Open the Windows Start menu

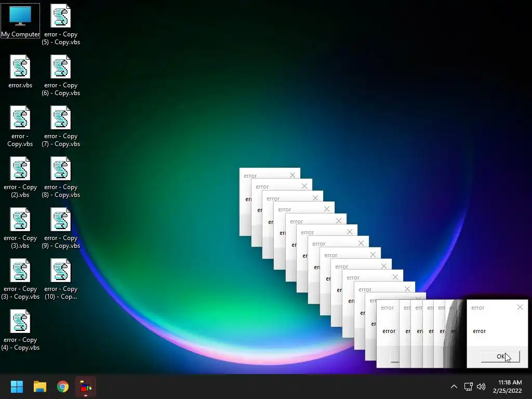tap(17, 387)
